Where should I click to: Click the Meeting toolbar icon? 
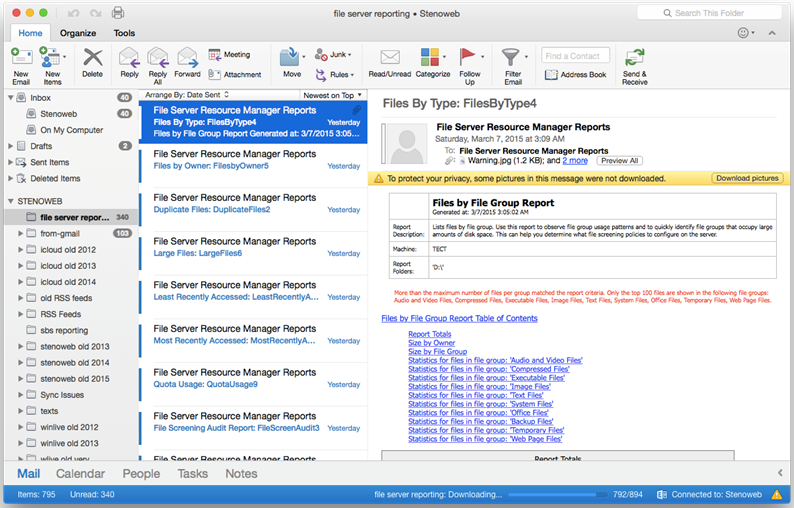(214, 54)
